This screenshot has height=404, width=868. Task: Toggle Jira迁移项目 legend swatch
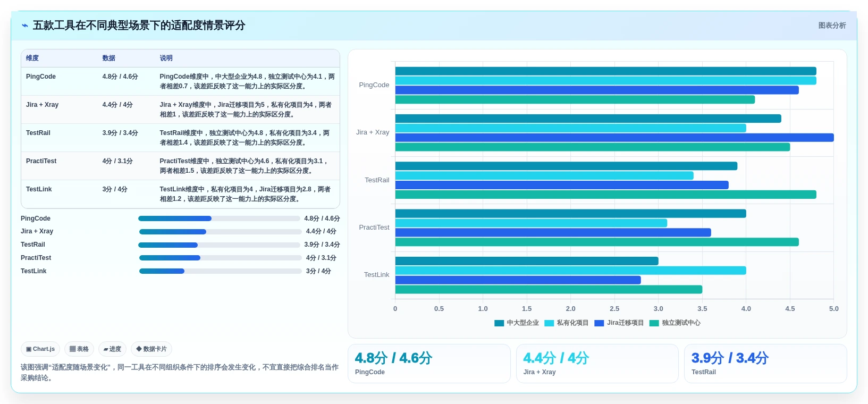click(x=599, y=323)
